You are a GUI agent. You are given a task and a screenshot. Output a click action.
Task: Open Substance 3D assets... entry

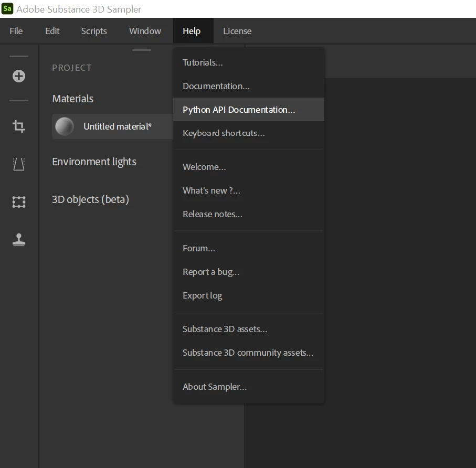click(x=249, y=329)
